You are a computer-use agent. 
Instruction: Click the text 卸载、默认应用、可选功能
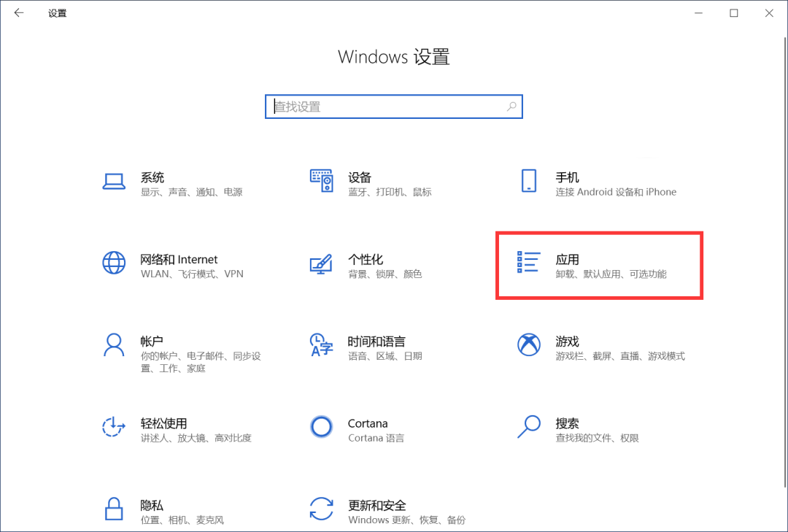coord(611,274)
